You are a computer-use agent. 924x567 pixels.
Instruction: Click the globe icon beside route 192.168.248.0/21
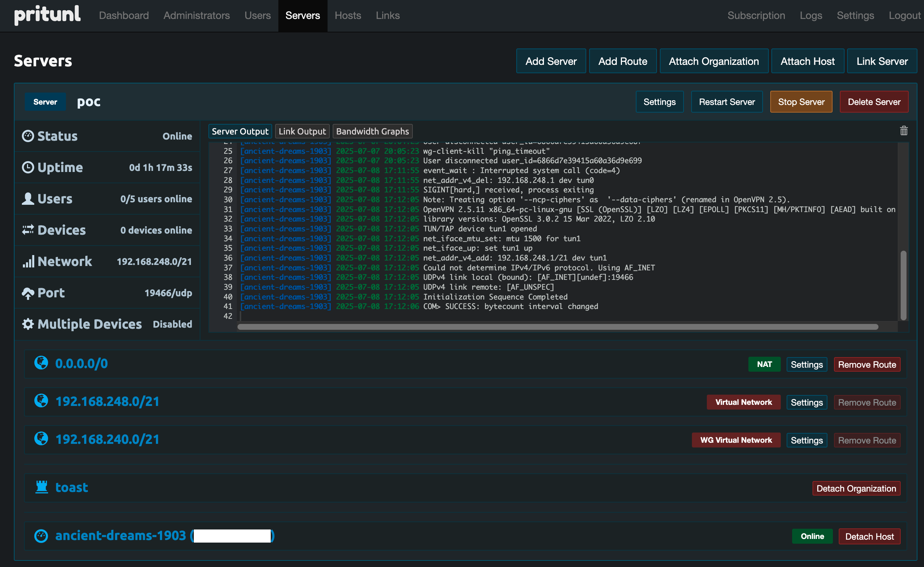[41, 401]
